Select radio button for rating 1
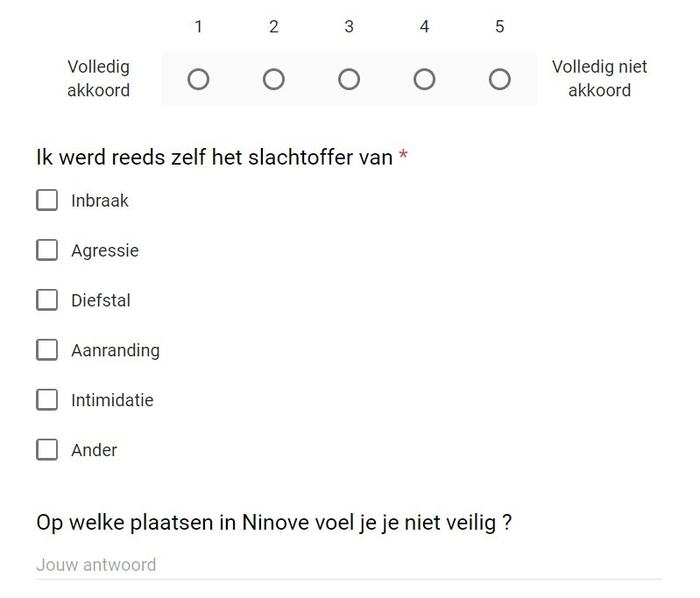Screen dimensions: 700x598 point(199,80)
